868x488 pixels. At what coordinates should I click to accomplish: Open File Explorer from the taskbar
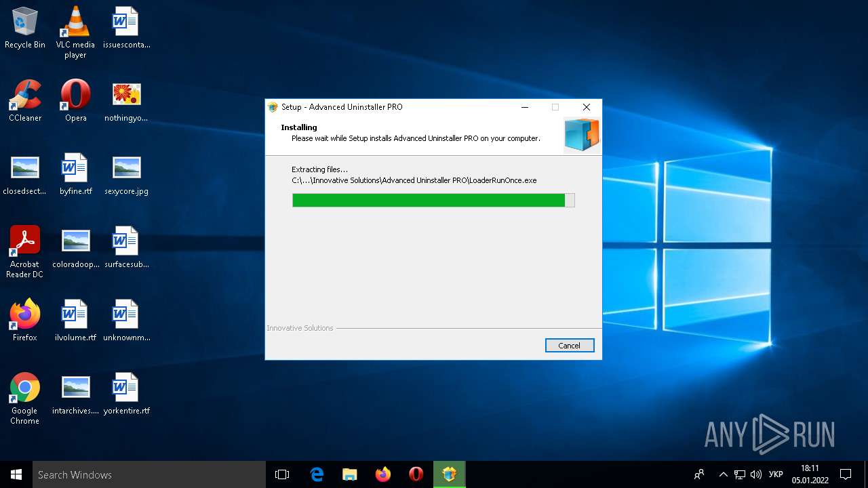tap(350, 474)
